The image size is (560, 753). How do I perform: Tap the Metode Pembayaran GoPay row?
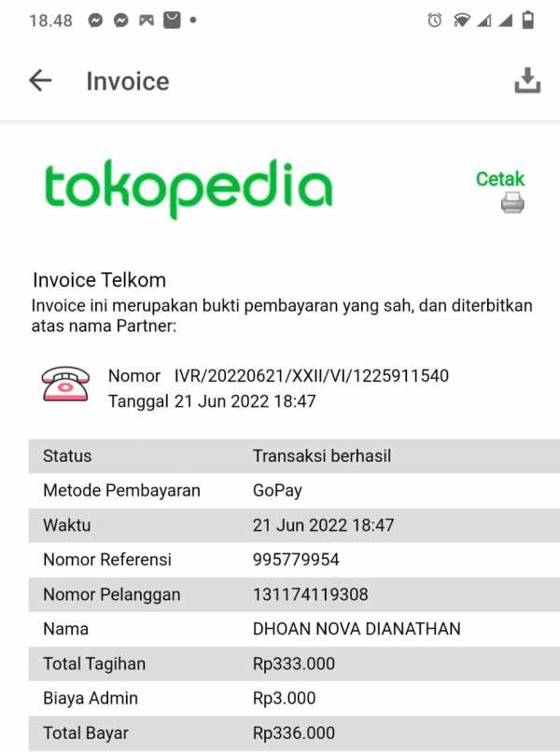[294, 490]
